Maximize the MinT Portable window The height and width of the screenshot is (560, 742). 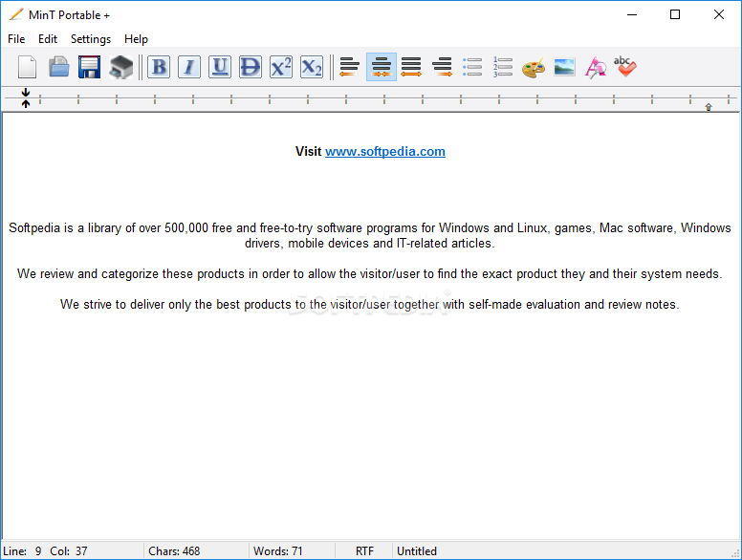(675, 14)
